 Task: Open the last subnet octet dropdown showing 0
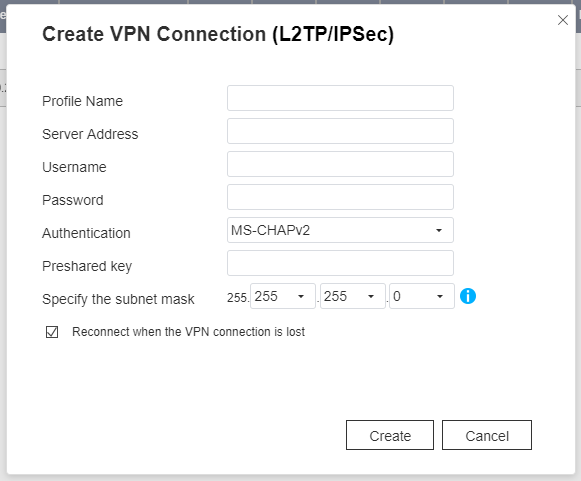pos(422,296)
